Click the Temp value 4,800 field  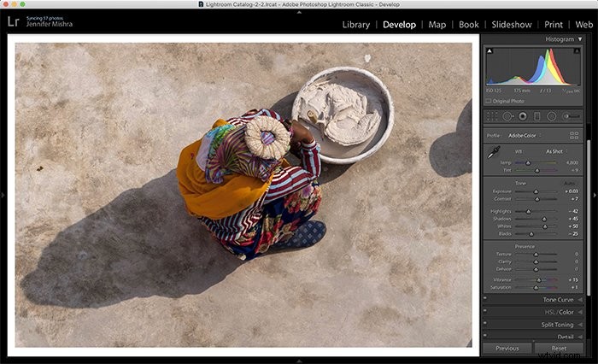572,162
